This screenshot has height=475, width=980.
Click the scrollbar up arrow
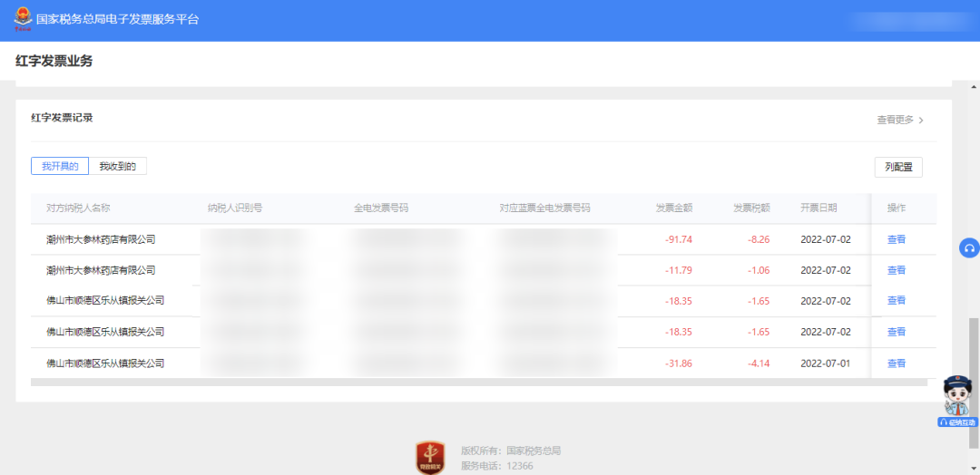tap(974, 85)
